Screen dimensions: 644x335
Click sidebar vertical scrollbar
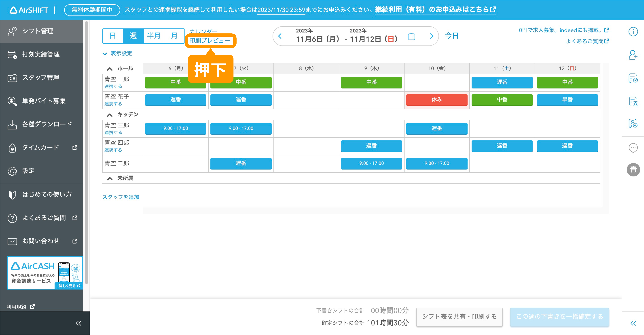86,153
